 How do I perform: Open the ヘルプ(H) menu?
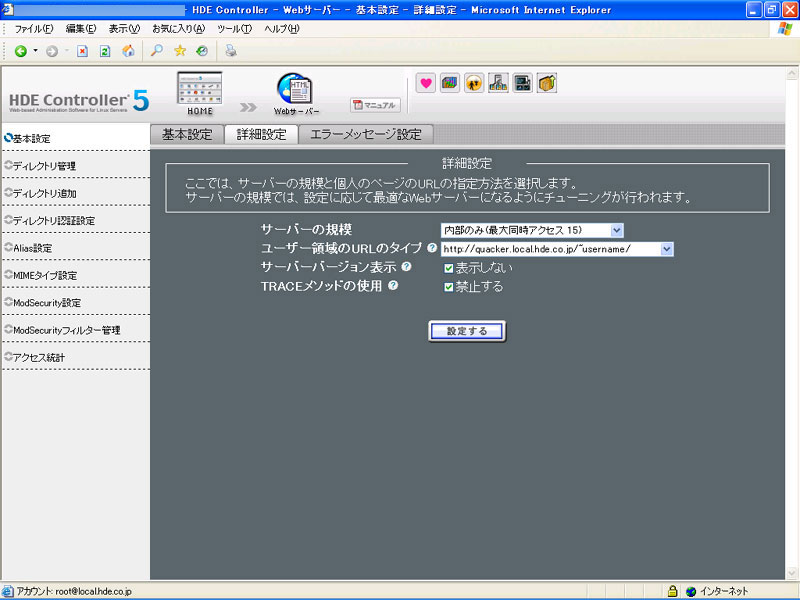(282, 29)
